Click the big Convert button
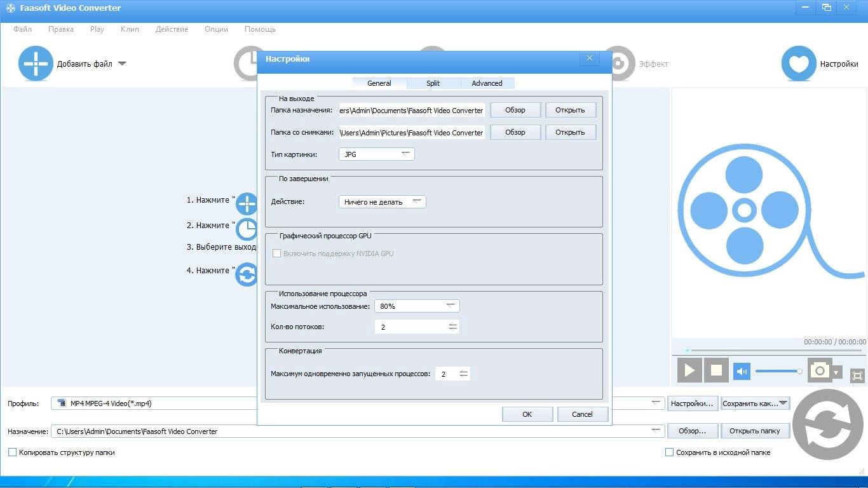The image size is (868, 488). tap(827, 424)
